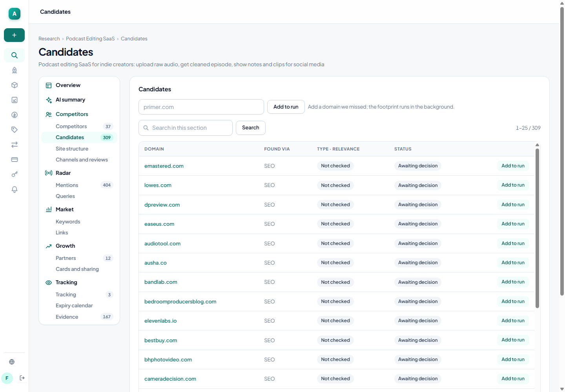Open the audiotool.com domain link
Viewport: 565px width, 392px height.
tap(162, 244)
